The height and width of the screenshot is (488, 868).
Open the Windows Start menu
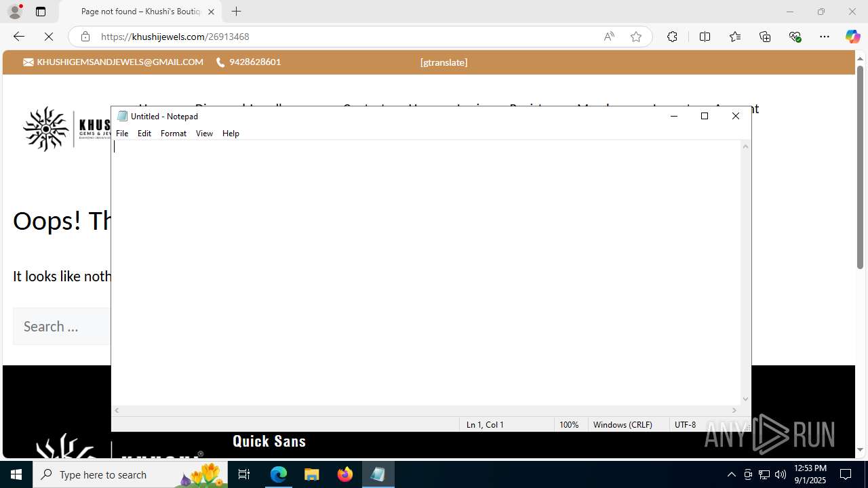[x=16, y=474]
